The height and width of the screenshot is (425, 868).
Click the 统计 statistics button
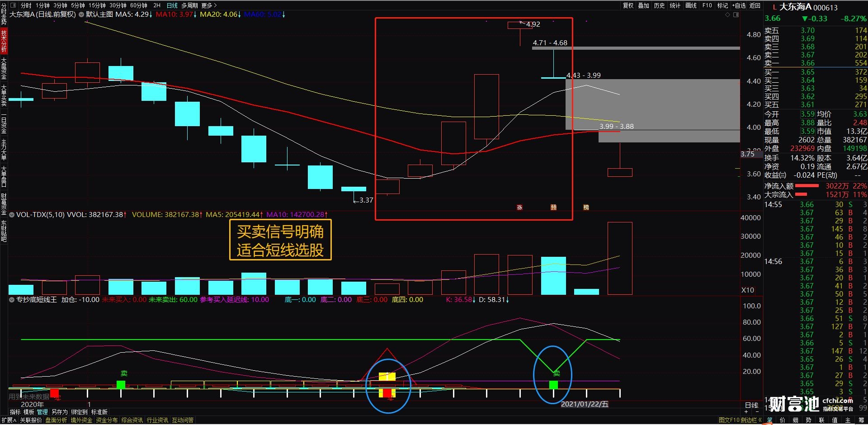pyautogui.click(x=675, y=5)
